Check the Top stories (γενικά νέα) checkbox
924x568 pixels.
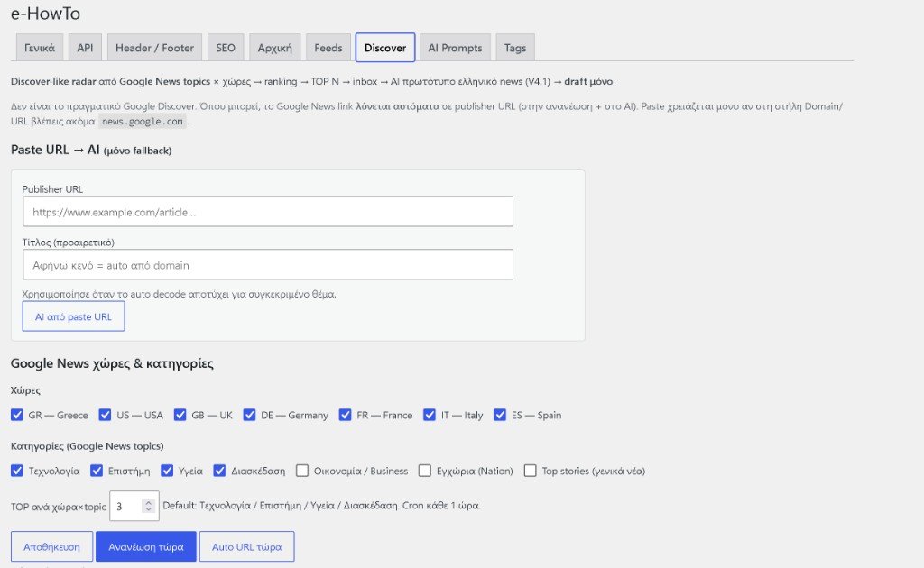531,471
